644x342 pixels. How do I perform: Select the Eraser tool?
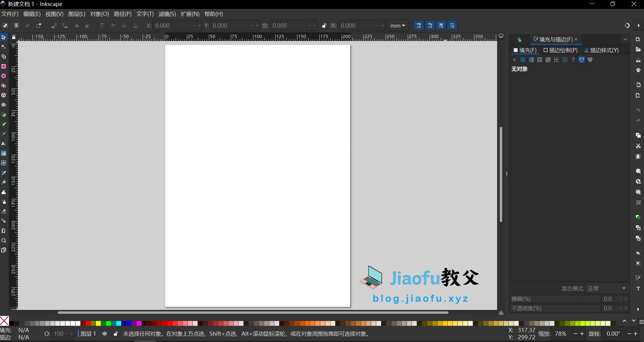tap(4, 211)
